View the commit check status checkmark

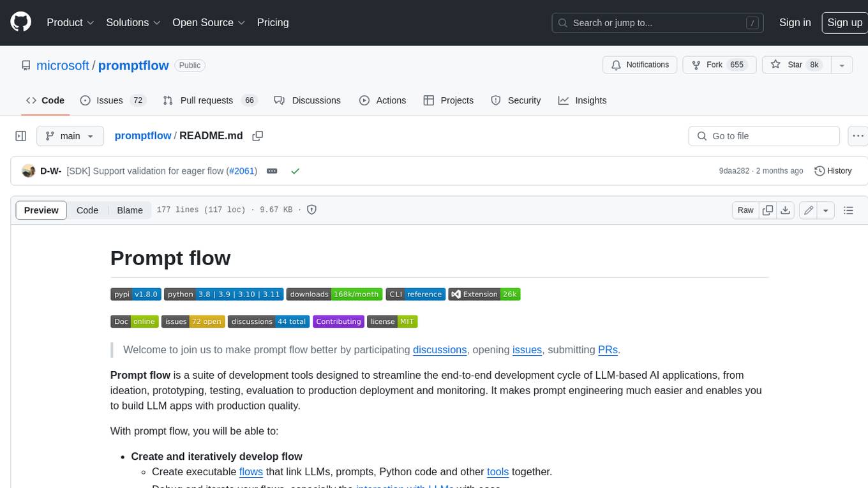295,171
